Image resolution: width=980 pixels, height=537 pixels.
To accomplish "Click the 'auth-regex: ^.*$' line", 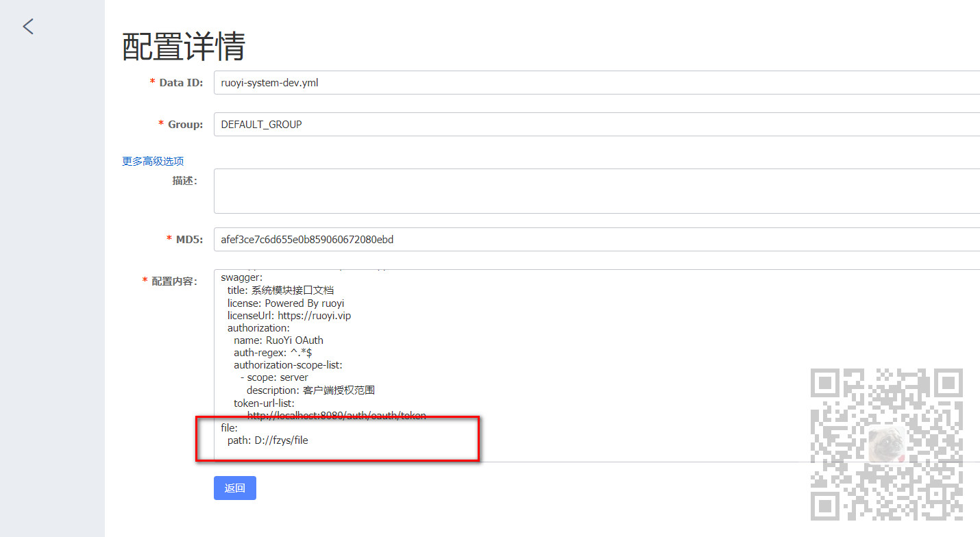I will tap(273, 352).
